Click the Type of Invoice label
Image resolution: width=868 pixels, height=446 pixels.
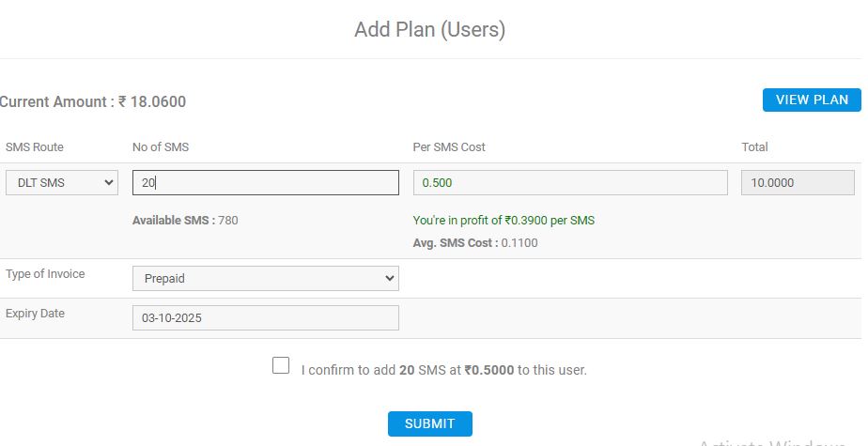point(45,274)
